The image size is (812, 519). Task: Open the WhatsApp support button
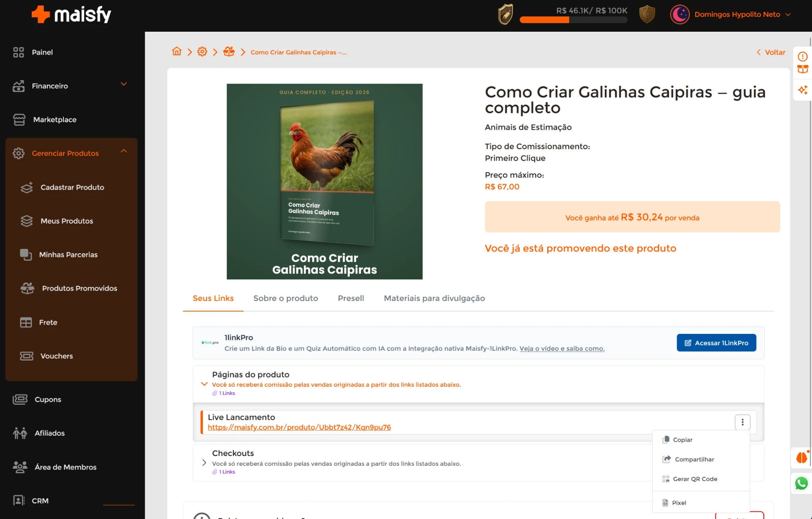click(801, 483)
